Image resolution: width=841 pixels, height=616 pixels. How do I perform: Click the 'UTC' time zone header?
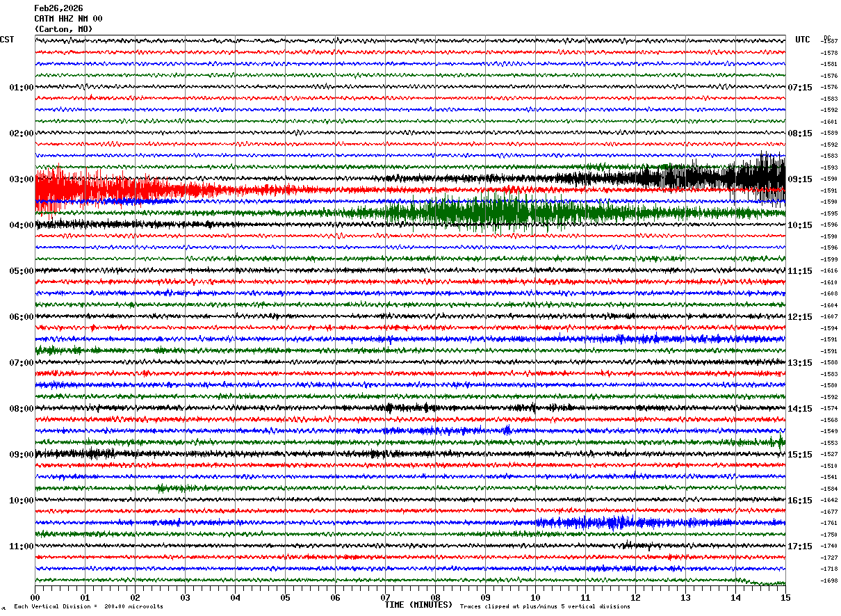tap(803, 40)
